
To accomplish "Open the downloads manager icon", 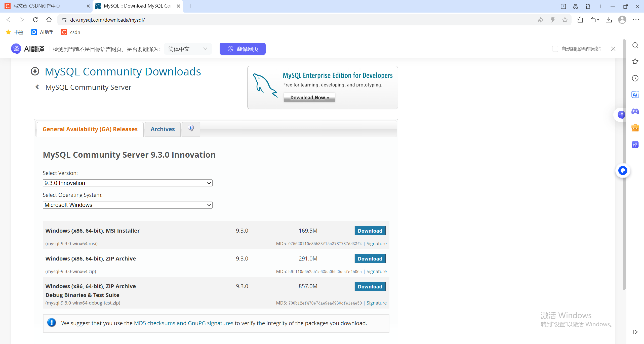I will [609, 20].
